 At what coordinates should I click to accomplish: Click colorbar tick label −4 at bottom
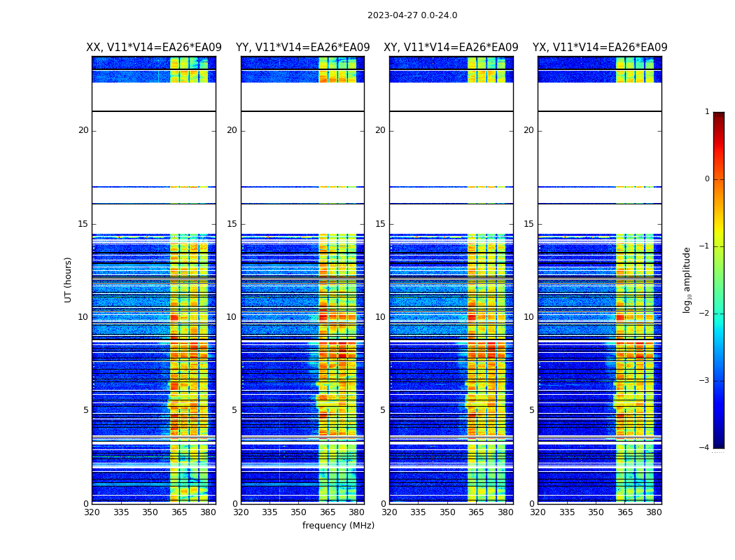[705, 448]
